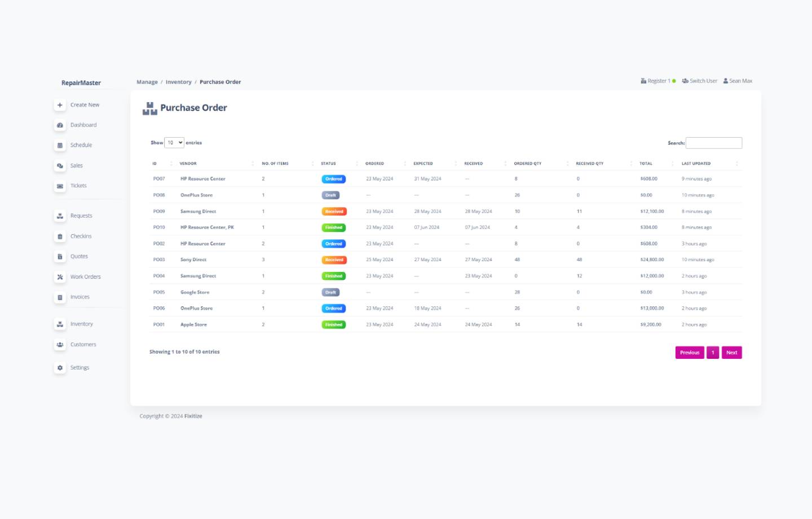
Task: Click the Tickets icon
Action: [x=60, y=186]
